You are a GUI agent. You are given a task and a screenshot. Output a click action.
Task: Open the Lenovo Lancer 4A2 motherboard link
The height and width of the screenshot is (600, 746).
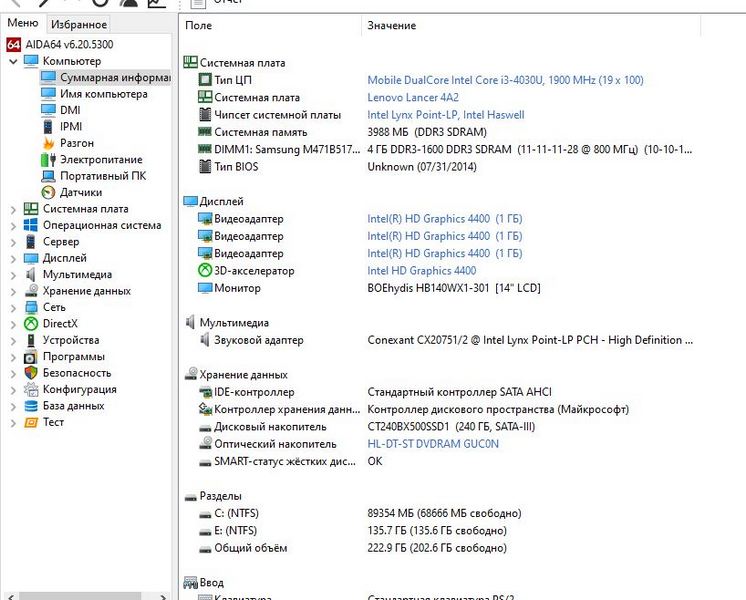point(413,98)
